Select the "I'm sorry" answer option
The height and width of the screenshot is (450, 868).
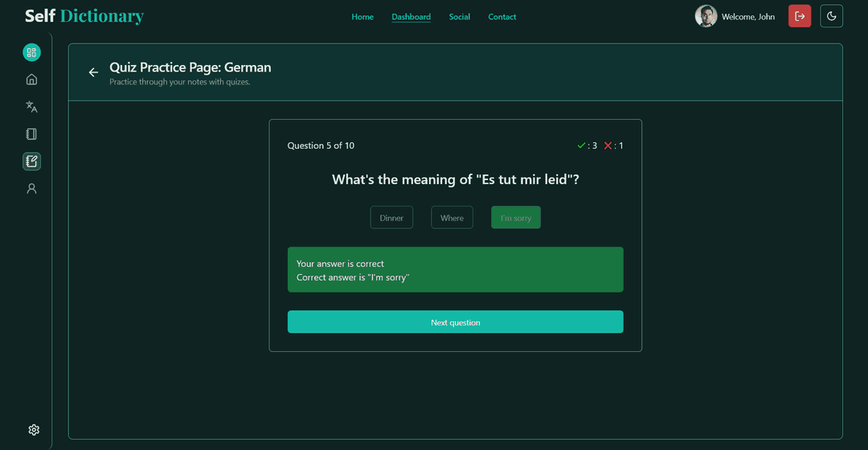pyautogui.click(x=516, y=218)
